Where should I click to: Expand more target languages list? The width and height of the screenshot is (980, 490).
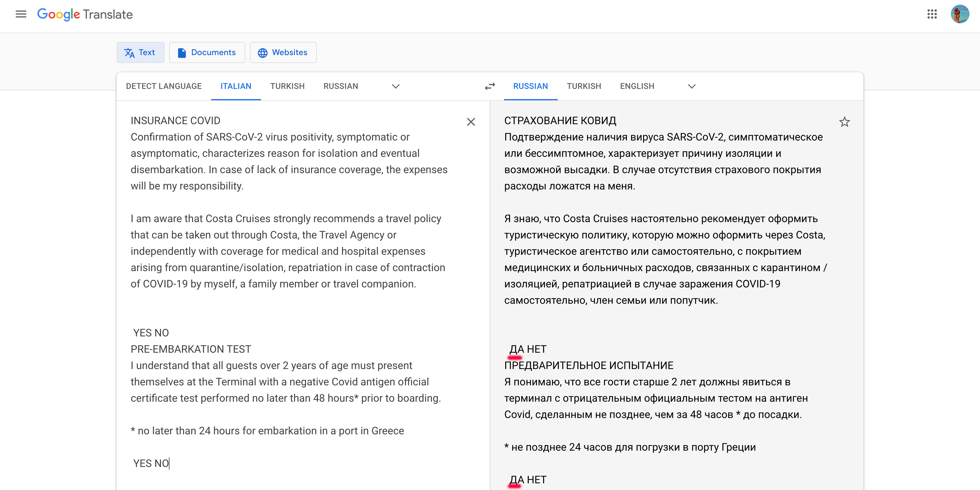pos(692,86)
